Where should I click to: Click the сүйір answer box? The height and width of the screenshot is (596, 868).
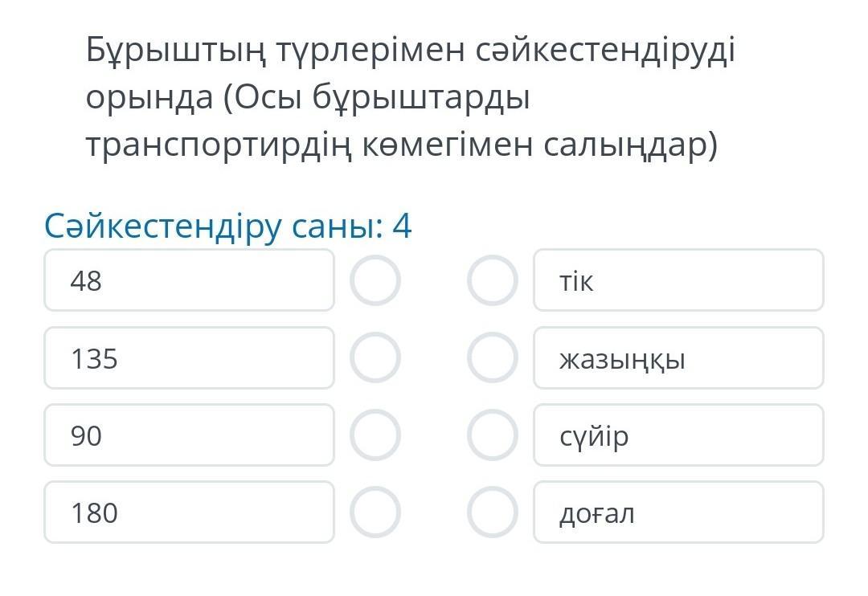tap(678, 435)
